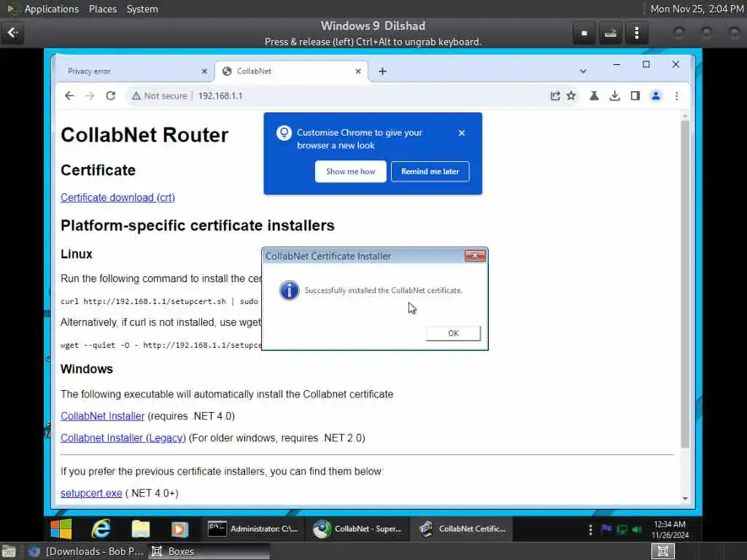Switch to Administrator command prompt window
Viewport: 747px width, 560px height.
pyautogui.click(x=253, y=529)
